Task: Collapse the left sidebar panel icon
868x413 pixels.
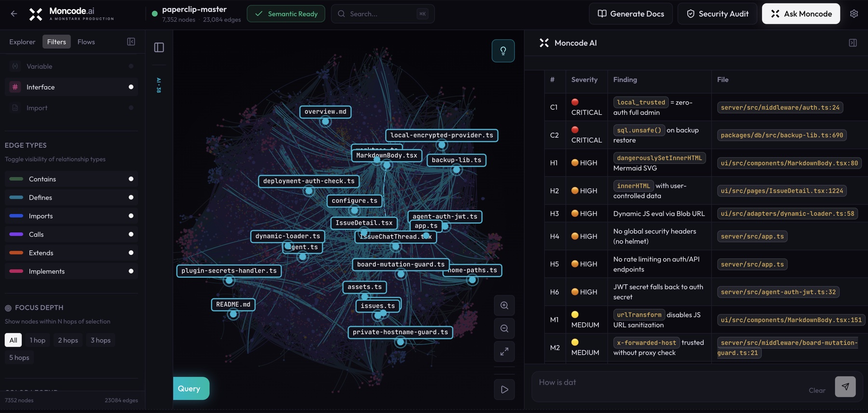Action: coord(131,41)
